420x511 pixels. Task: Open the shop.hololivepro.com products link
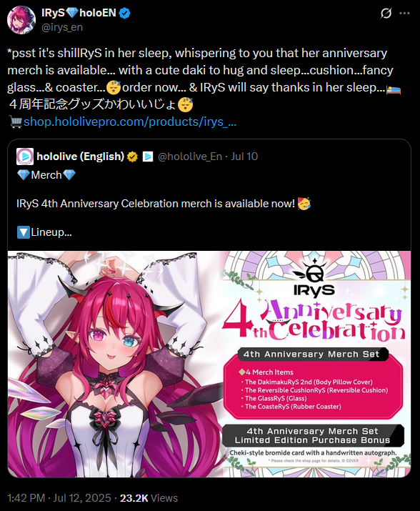tap(130, 121)
